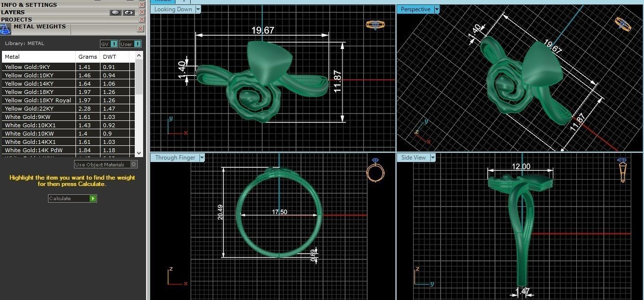Click the ring orientation icon in Perspective view
This screenshot has height=300, width=644.
coord(624,23)
